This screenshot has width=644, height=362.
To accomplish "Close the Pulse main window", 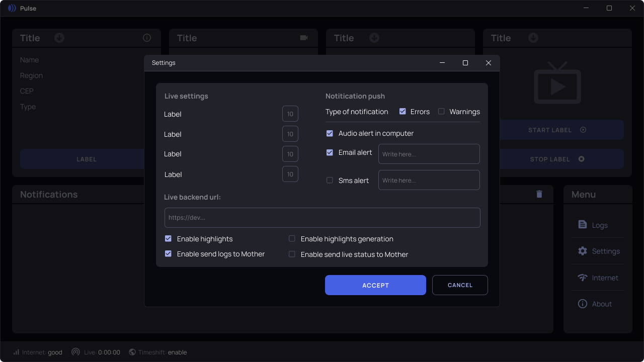I will [x=632, y=8].
